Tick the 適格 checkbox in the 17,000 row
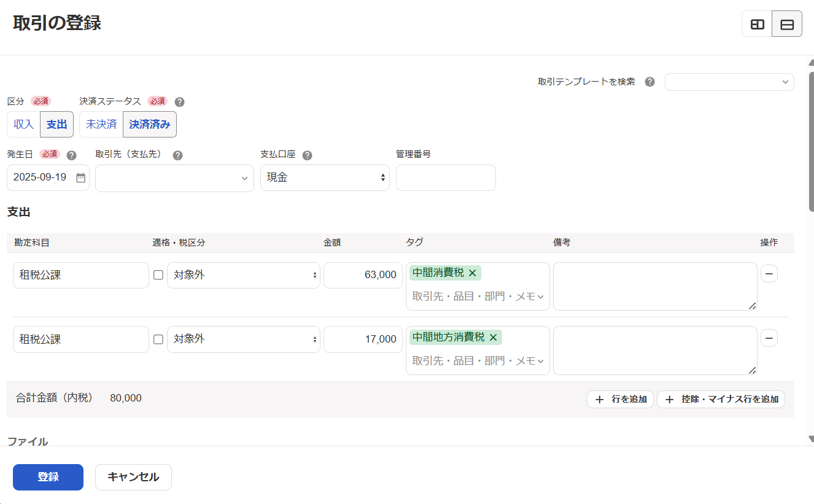 (158, 339)
